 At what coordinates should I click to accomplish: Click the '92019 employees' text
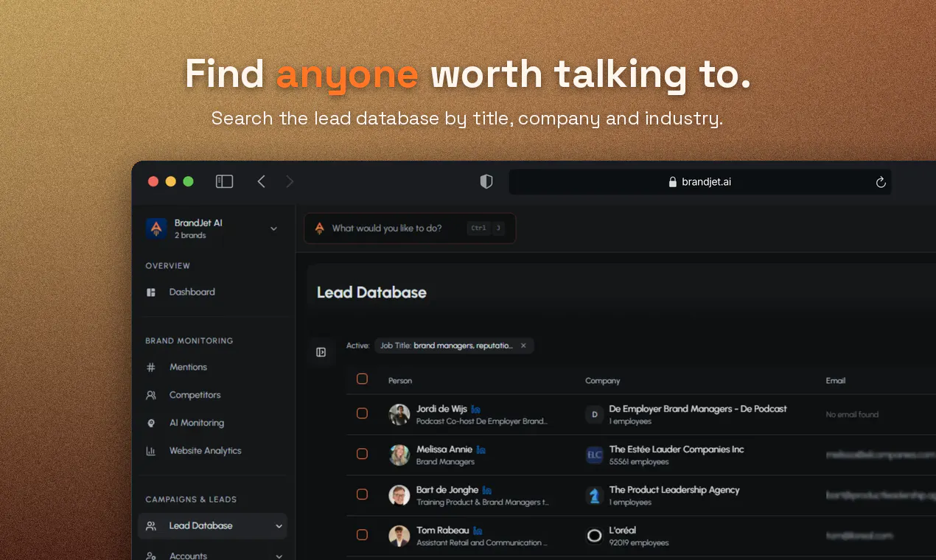tap(639, 543)
